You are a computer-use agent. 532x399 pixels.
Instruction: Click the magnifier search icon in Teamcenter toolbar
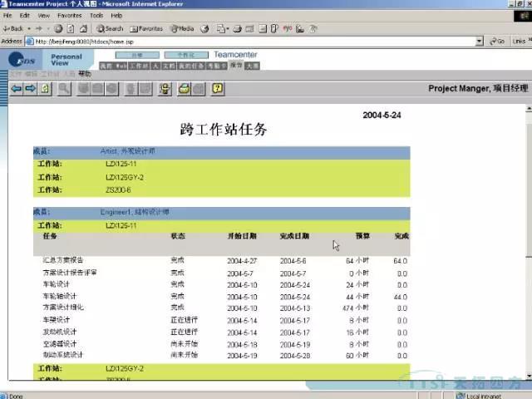tap(65, 88)
